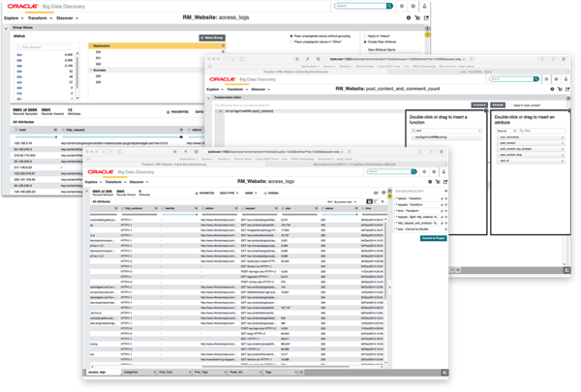581x392 pixels.
Task: Edit the 'referer - Transform' script step pencil icon
Action: coord(442,198)
